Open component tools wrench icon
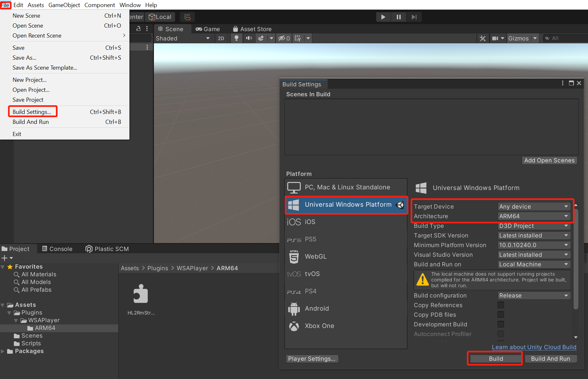The width and height of the screenshot is (588, 379). tap(483, 39)
